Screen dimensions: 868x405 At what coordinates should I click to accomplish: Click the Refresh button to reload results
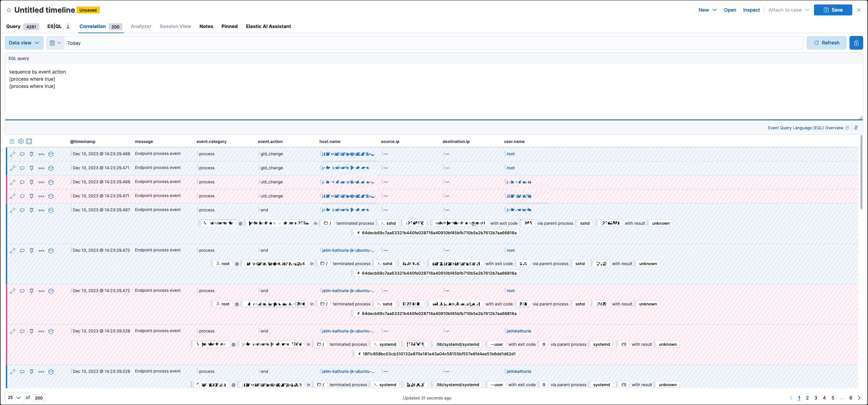pyautogui.click(x=827, y=43)
